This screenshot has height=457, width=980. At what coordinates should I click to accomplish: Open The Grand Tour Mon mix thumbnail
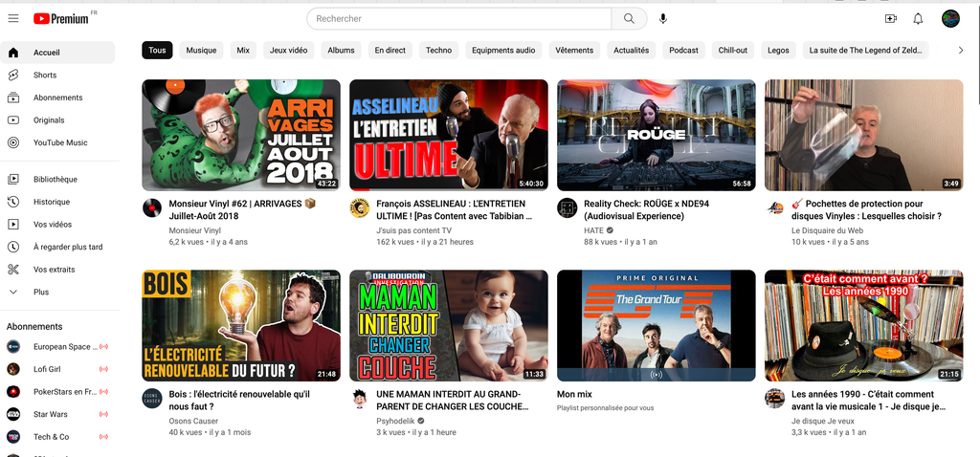656,325
